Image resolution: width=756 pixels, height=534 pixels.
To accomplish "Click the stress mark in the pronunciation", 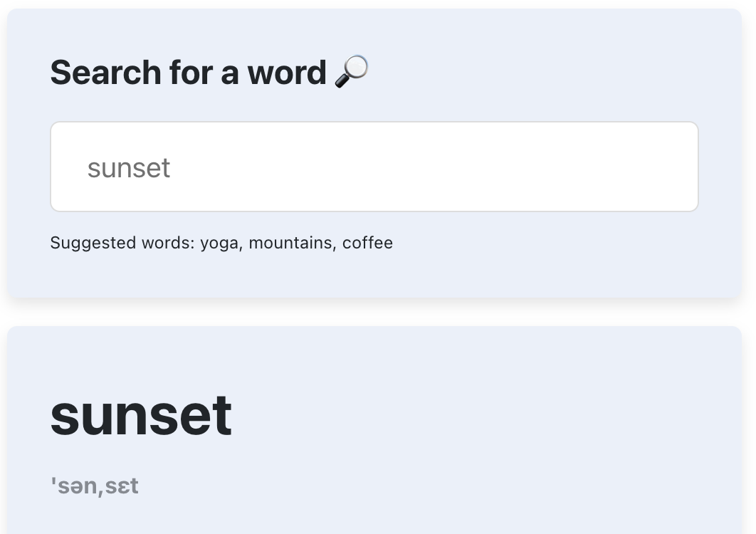I will 54,483.
